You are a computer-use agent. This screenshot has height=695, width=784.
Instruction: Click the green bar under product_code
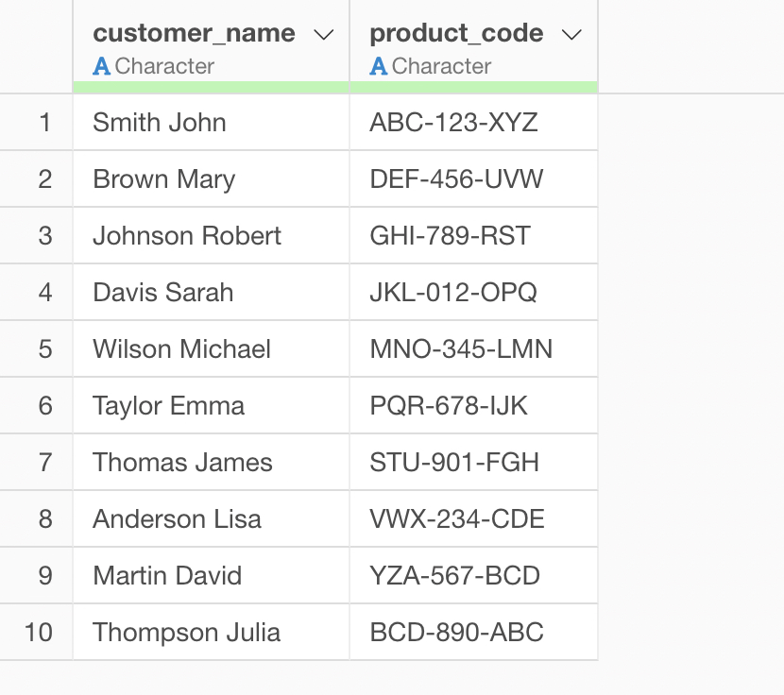tap(473, 88)
